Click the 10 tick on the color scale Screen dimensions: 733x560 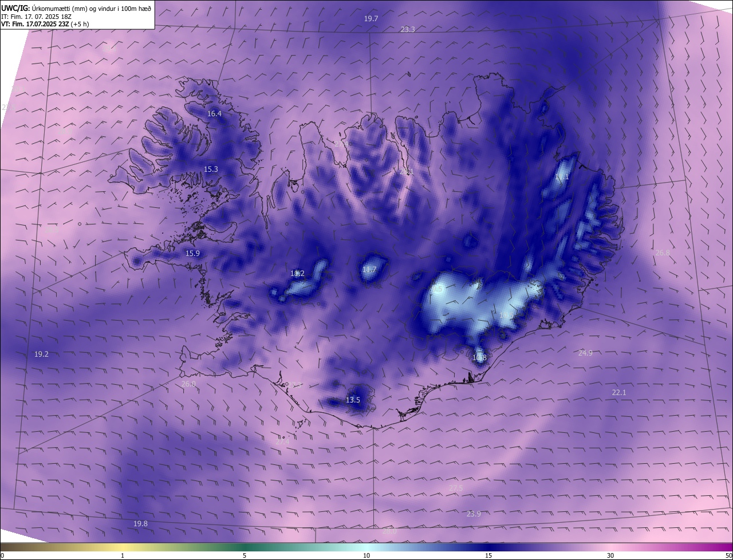(x=366, y=555)
